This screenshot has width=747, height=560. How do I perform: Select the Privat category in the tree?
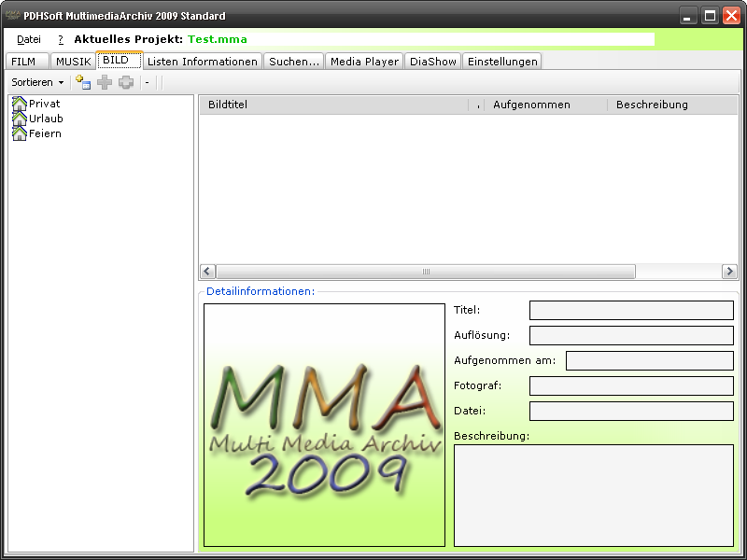[x=44, y=104]
